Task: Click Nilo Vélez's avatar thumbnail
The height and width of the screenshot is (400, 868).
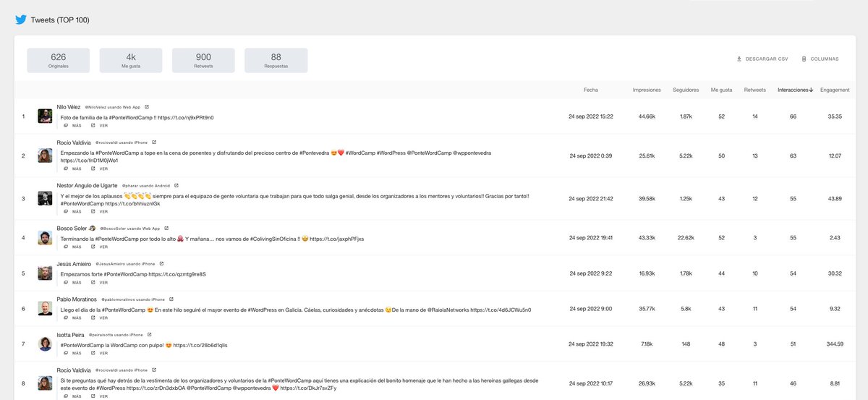Action: coord(45,116)
